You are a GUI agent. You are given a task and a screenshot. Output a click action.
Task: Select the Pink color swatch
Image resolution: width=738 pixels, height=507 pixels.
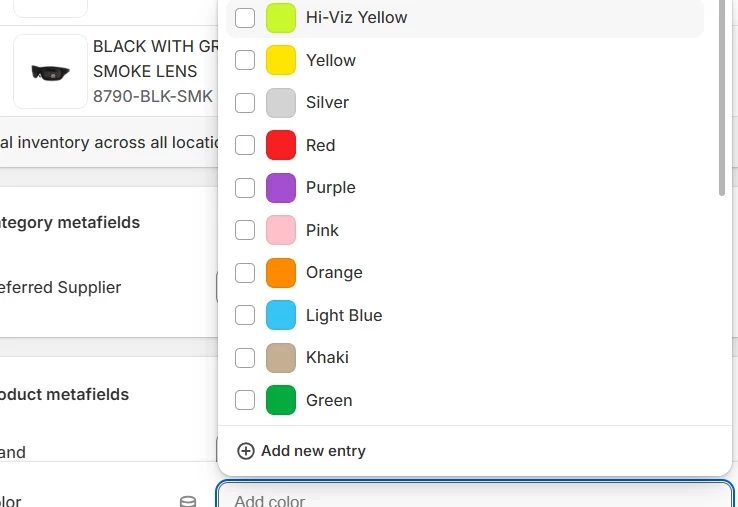tap(281, 230)
